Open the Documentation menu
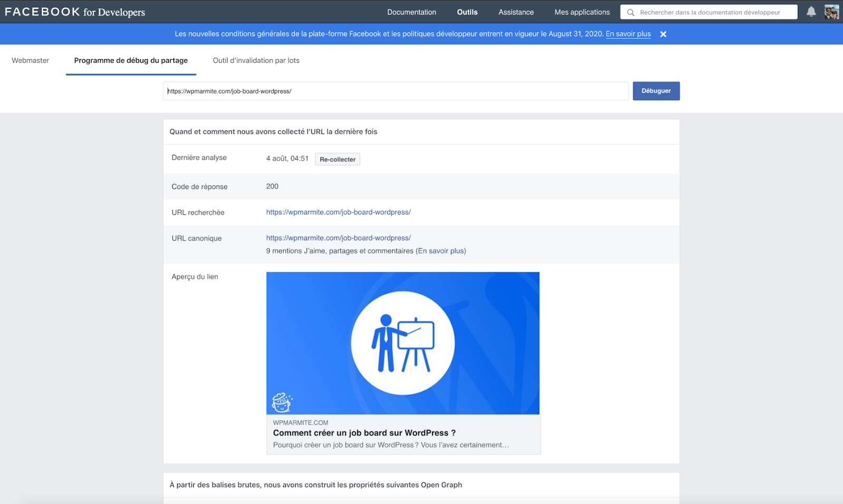The image size is (843, 504). click(x=411, y=12)
